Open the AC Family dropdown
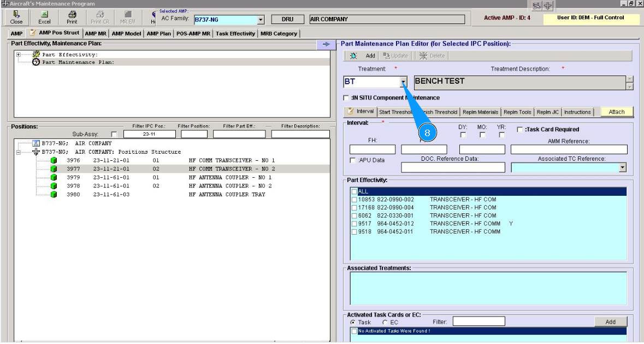 click(260, 20)
